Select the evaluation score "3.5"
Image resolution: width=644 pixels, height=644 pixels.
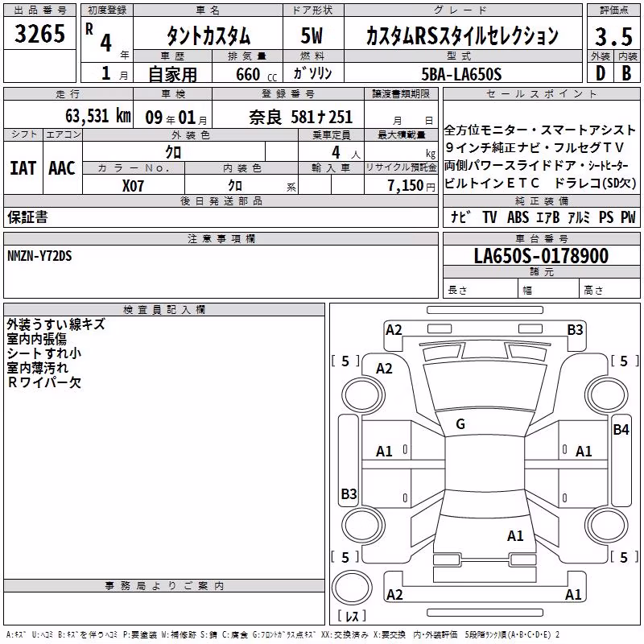(x=613, y=36)
